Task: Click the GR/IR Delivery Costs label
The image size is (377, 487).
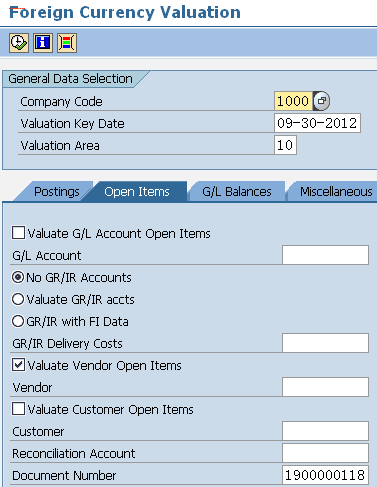Action: pos(67,343)
